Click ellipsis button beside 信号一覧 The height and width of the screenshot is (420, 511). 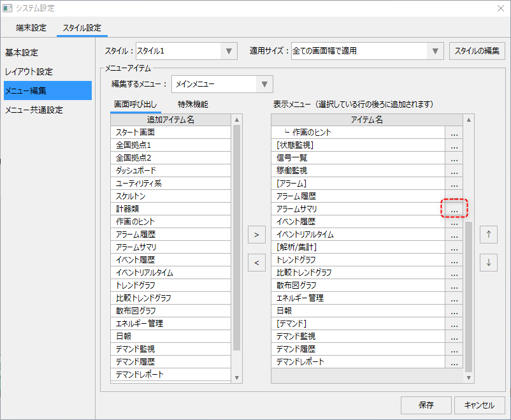[x=454, y=158]
